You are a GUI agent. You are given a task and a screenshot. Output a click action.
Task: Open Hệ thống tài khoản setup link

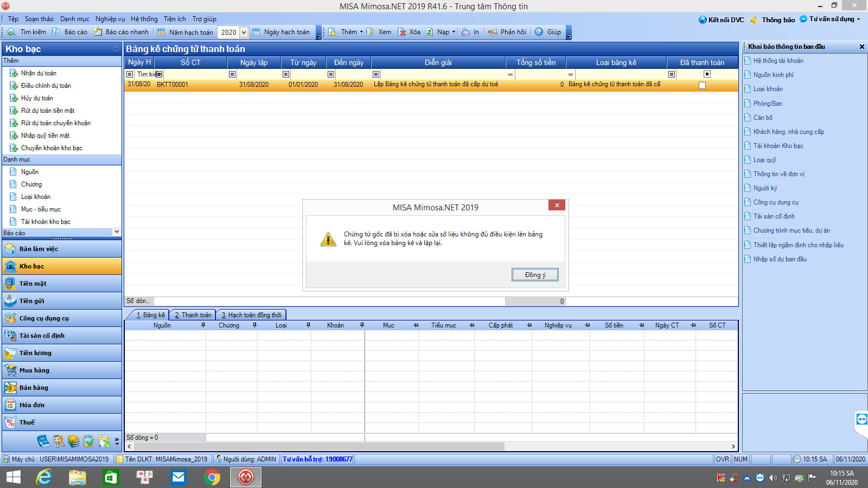click(778, 61)
